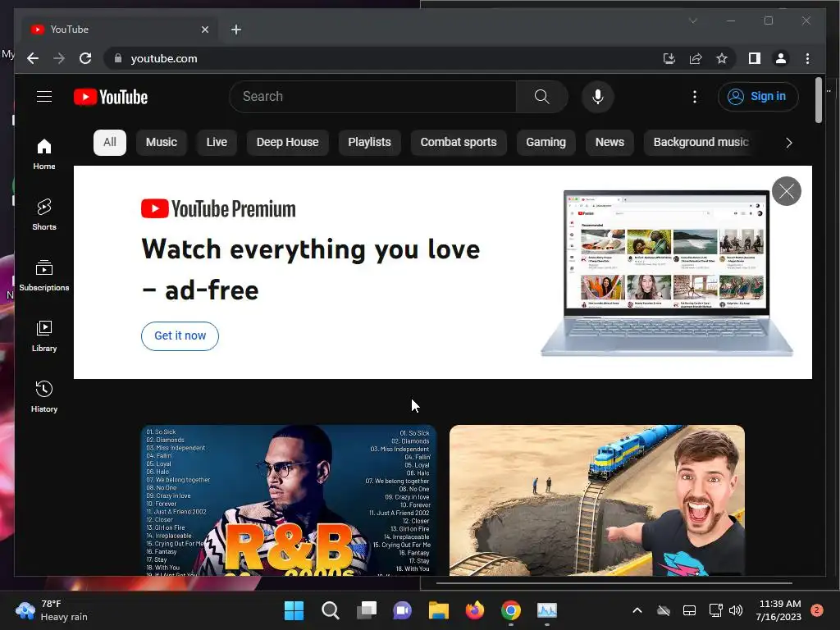840x630 pixels.
Task: Select the Background music chip
Action: [x=701, y=143]
